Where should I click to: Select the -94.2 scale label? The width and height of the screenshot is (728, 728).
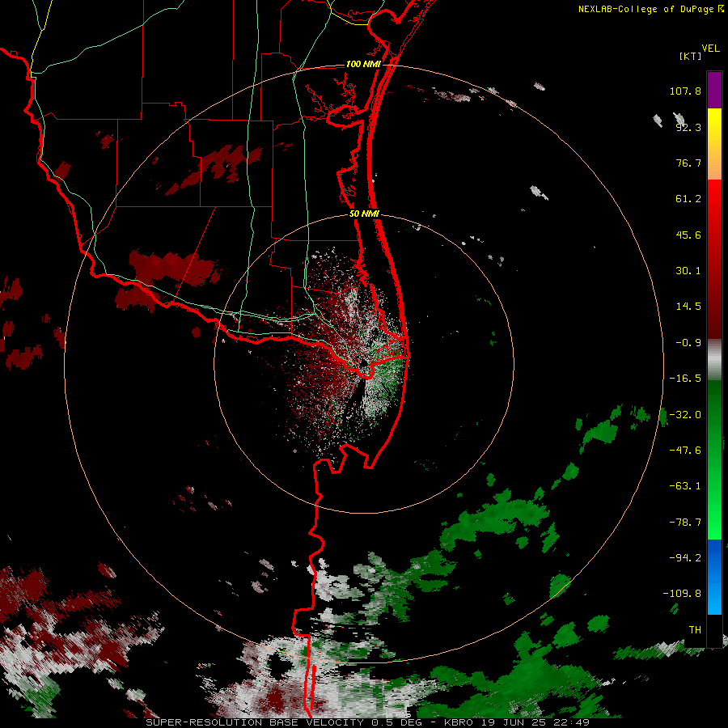click(x=685, y=558)
